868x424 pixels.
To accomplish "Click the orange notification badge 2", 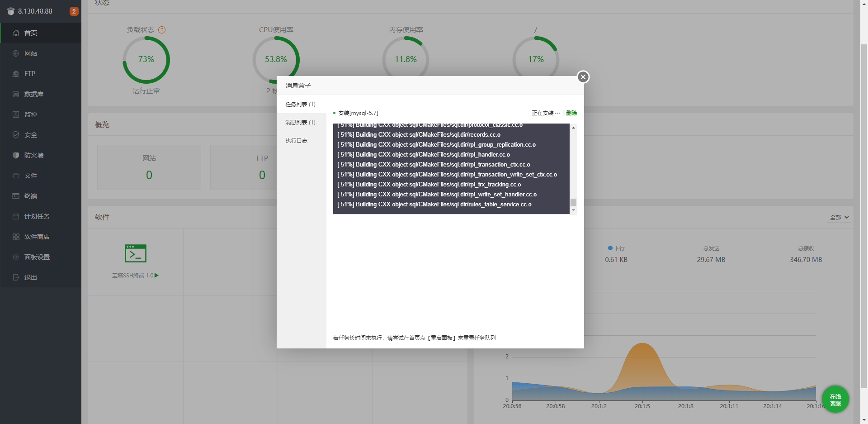I will [74, 11].
